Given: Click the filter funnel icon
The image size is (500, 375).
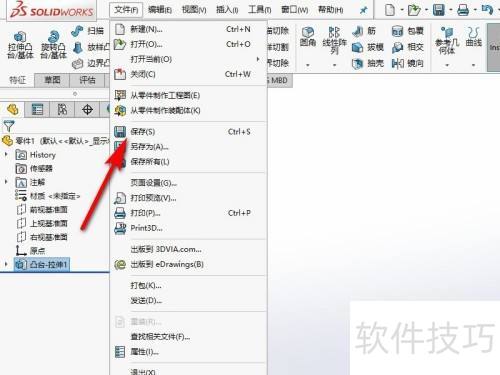Looking at the screenshot, I should coord(9,126).
